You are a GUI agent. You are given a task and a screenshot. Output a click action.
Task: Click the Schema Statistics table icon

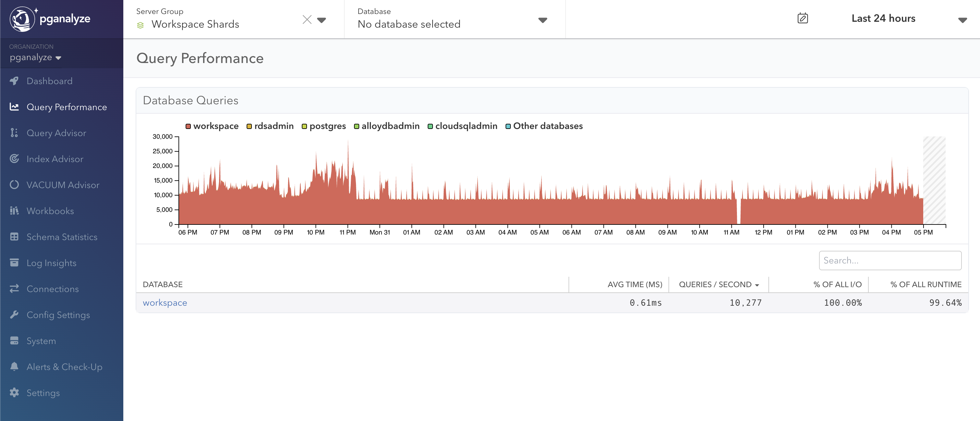pos(14,236)
